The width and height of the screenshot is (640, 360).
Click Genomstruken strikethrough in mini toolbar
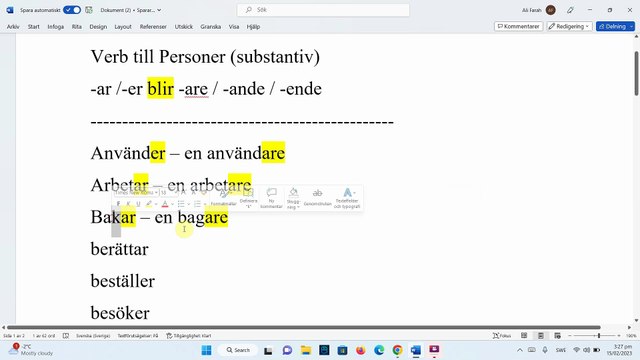click(x=318, y=198)
